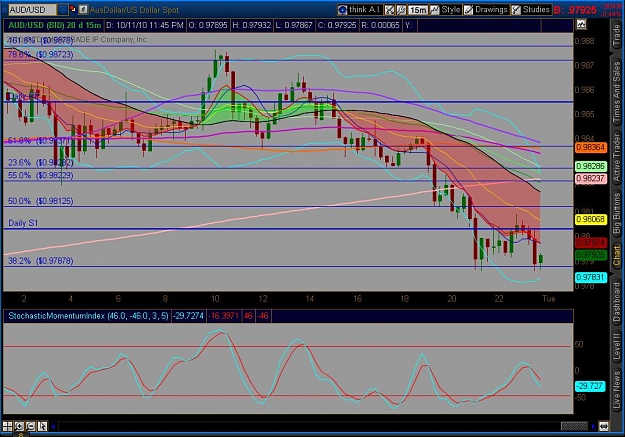The width and height of the screenshot is (625, 437).
Task: Click the crossed-tools icon next to think A.I.
Action: click(x=389, y=10)
